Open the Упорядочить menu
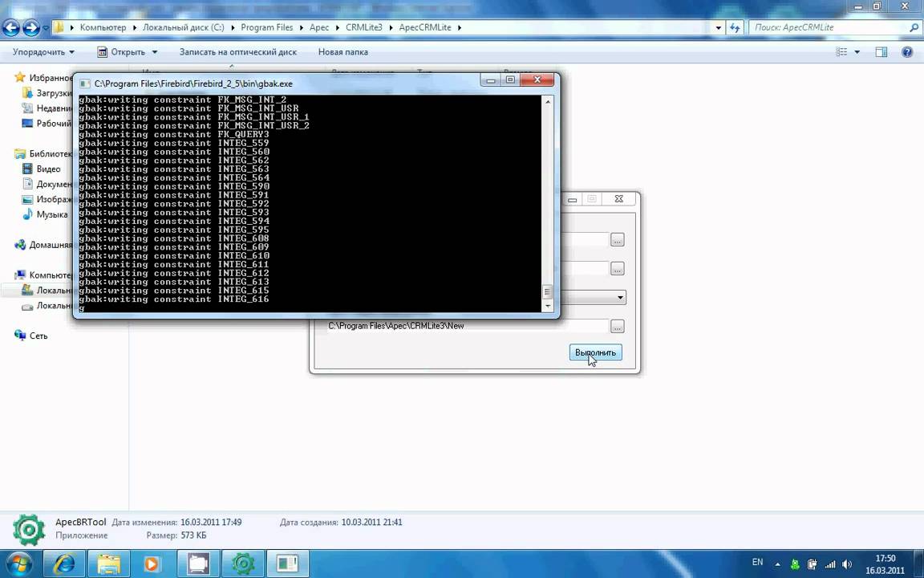 (43, 52)
